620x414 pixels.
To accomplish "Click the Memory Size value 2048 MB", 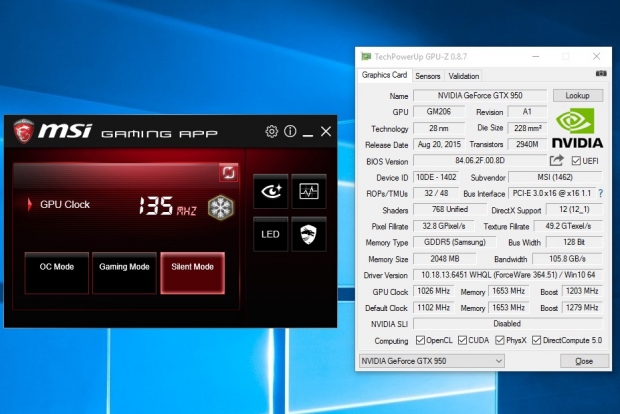I will (x=445, y=259).
